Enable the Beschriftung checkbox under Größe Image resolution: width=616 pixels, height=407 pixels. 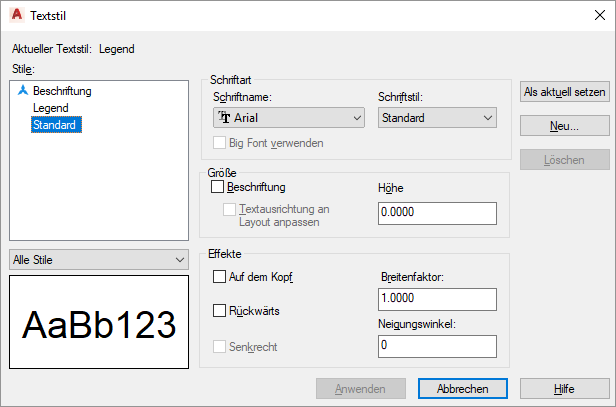pos(217,187)
